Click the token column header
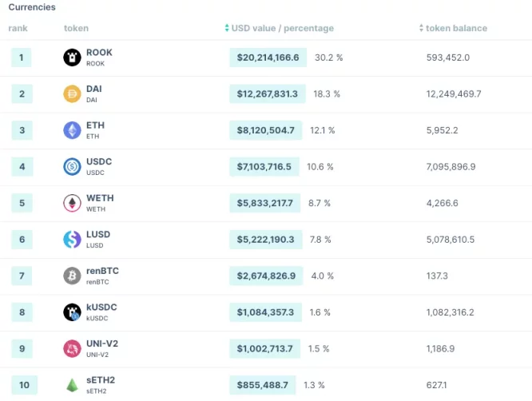 76,29
